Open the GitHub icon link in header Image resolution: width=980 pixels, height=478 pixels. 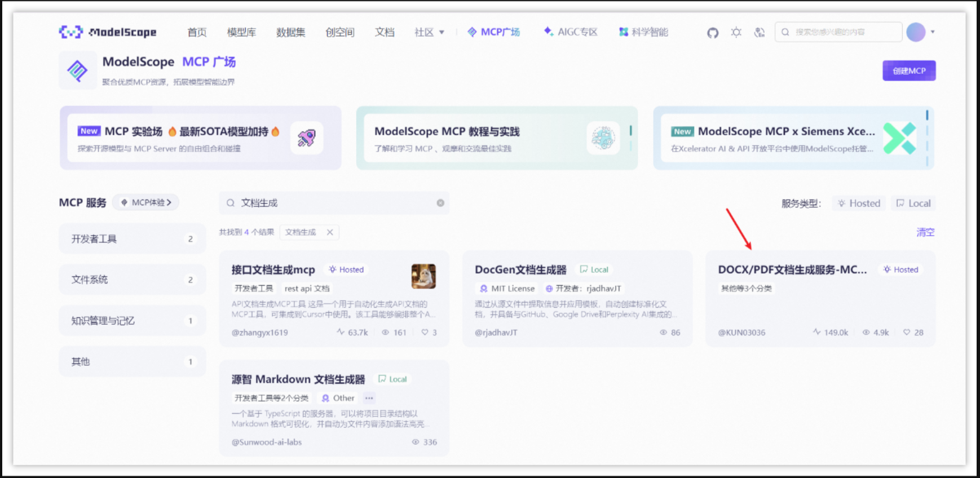pyautogui.click(x=713, y=33)
